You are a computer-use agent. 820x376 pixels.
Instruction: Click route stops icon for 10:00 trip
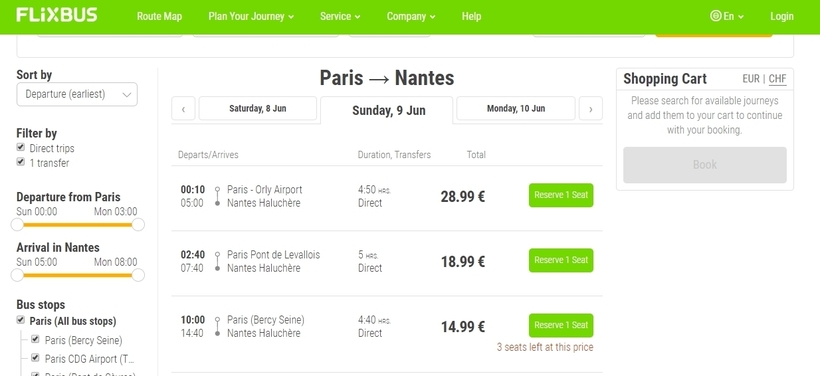[218, 326]
